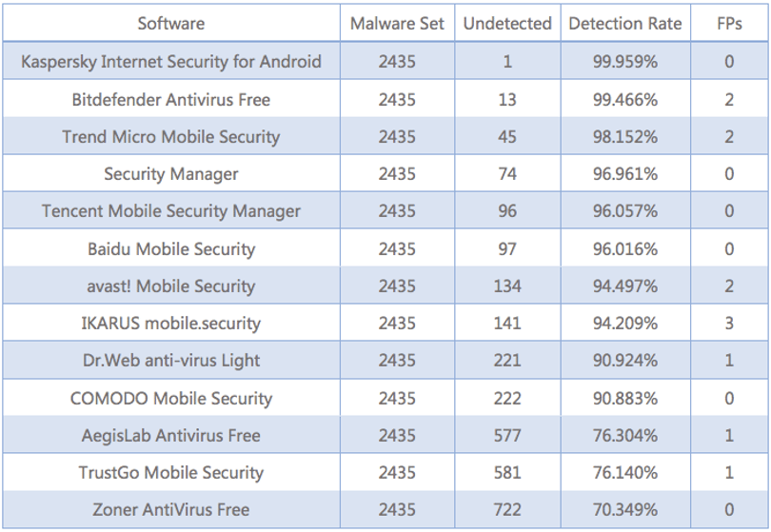Select Kaspersky Internet Security for Android row
The height and width of the screenshot is (532, 771).
click(385, 61)
